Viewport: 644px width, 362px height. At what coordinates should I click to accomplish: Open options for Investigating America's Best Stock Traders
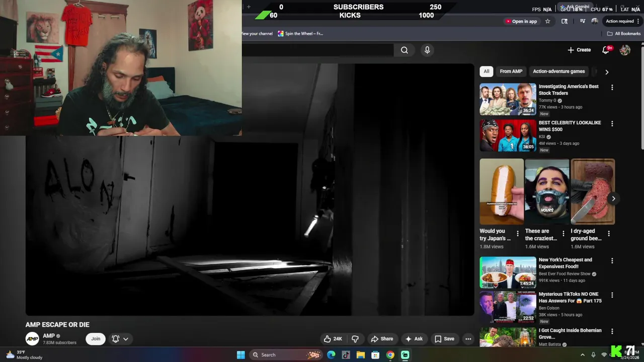pos(612,87)
